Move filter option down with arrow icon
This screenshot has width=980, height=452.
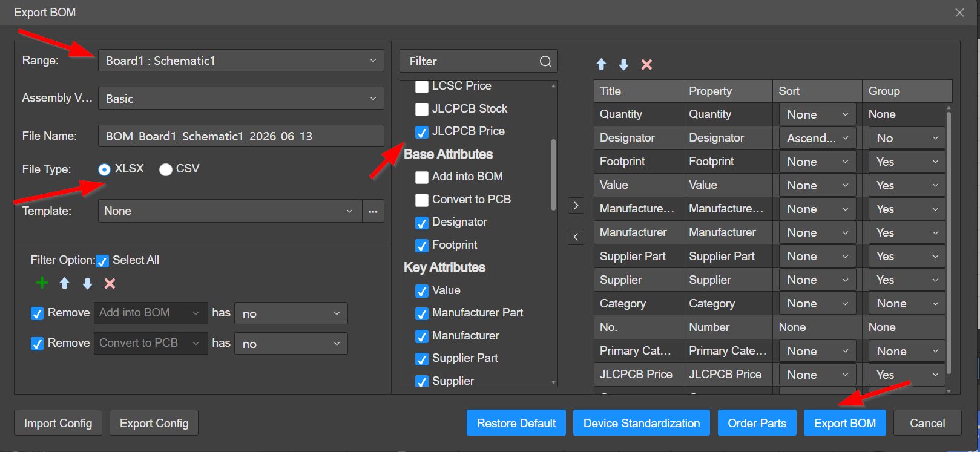[87, 283]
